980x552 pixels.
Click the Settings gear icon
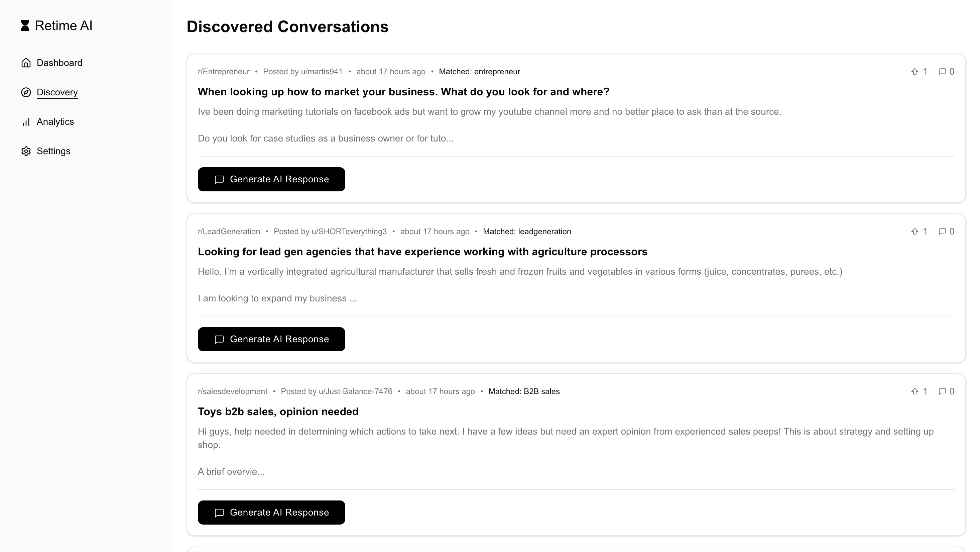tap(26, 151)
